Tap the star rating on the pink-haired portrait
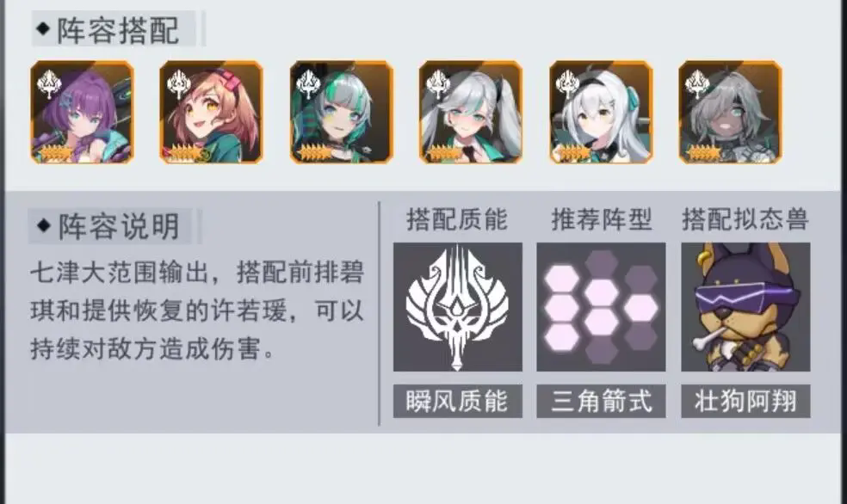 click(x=183, y=153)
